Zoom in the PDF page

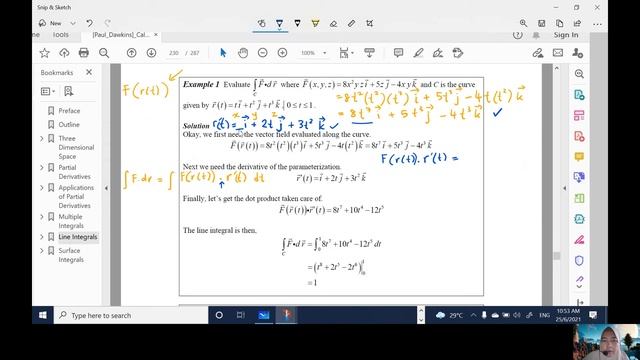(x=282, y=53)
